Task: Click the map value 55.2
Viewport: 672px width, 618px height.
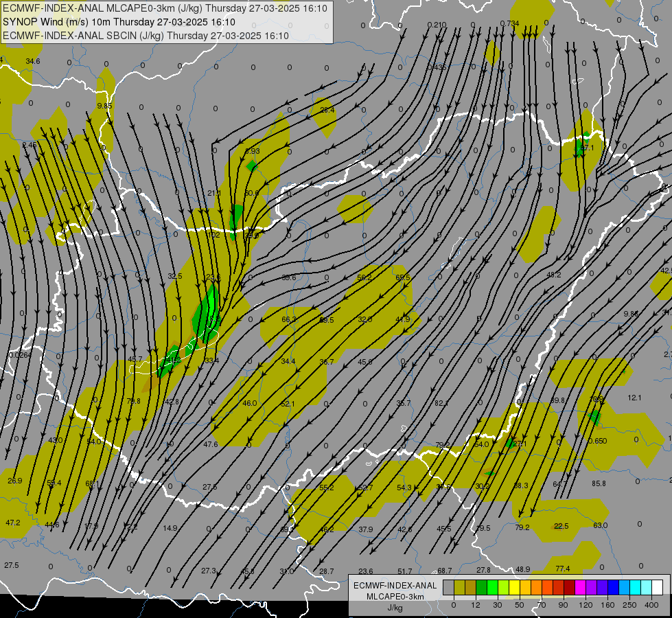Action: pos(326,488)
